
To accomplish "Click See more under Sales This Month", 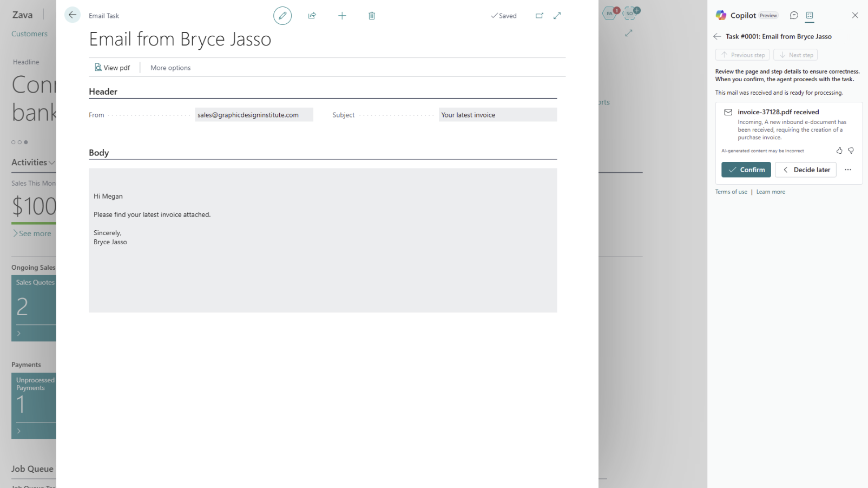I will click(x=32, y=233).
